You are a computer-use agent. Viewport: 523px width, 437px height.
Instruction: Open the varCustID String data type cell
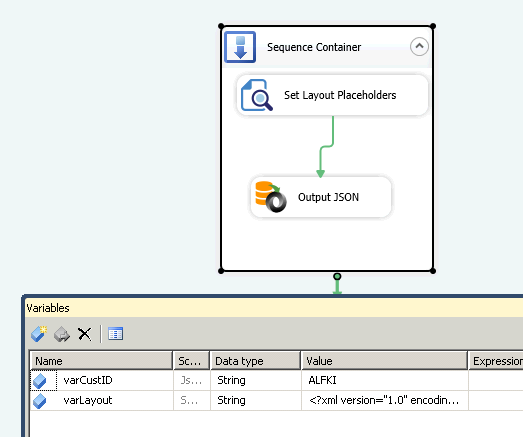tap(255, 380)
